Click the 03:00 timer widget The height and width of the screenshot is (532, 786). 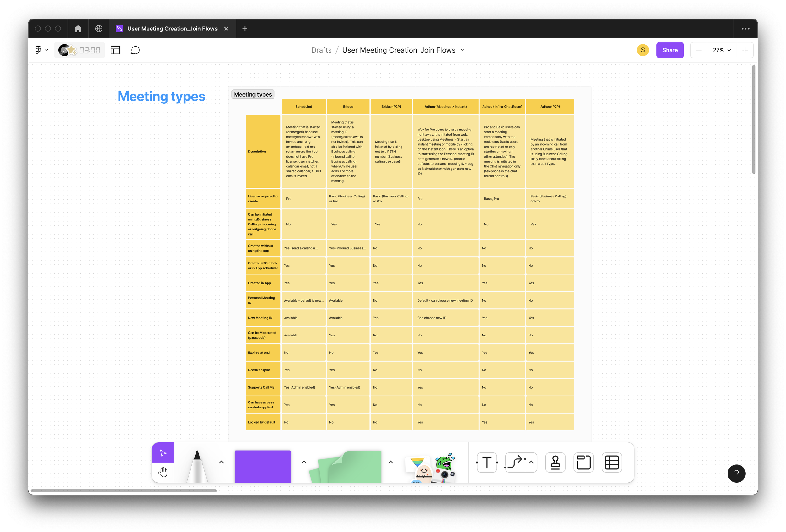click(80, 50)
